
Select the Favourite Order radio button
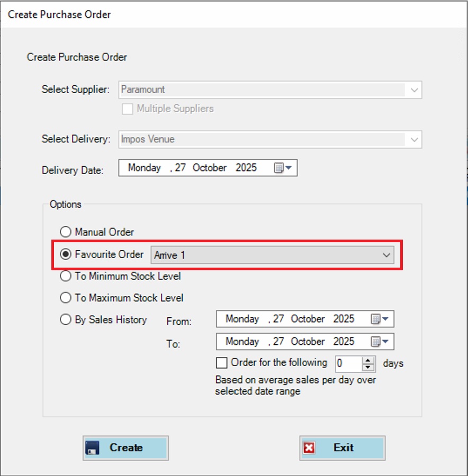66,254
